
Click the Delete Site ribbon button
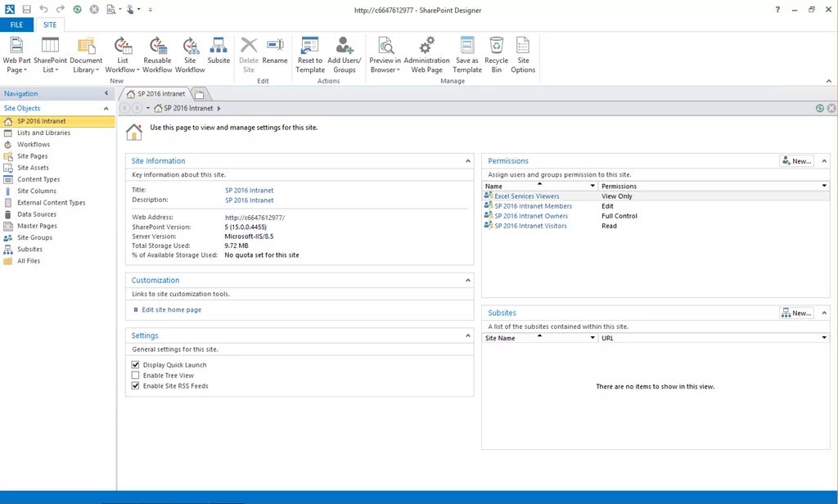pos(249,55)
